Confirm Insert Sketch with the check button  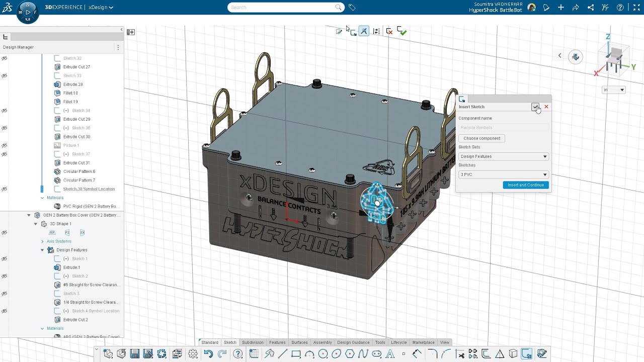coord(535,107)
